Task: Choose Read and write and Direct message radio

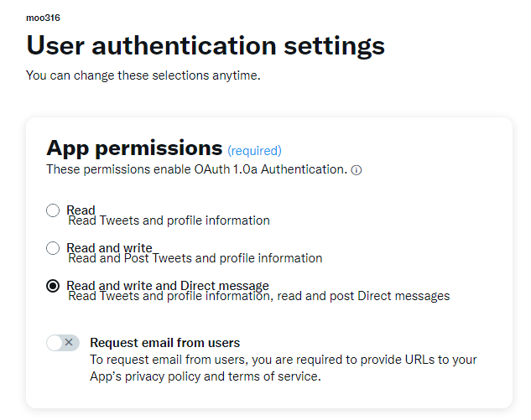Action: pyautogui.click(x=53, y=286)
